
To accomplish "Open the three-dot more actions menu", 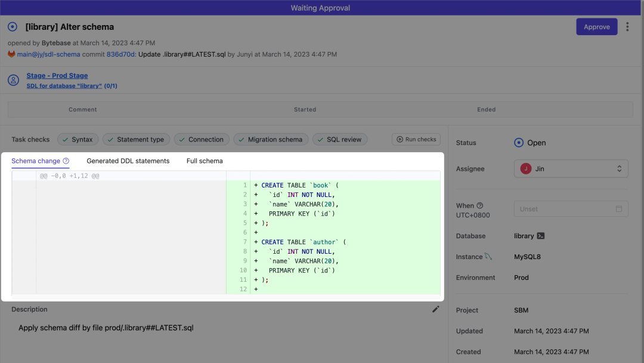I will [x=627, y=27].
